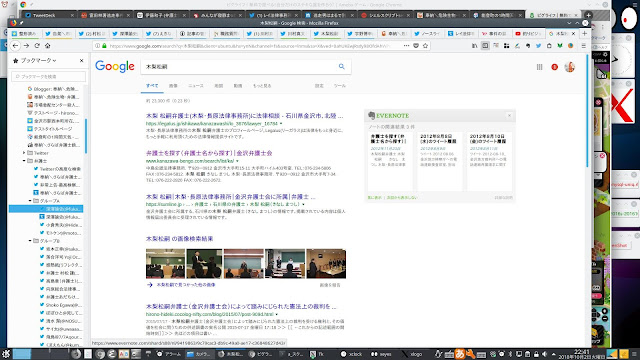The width and height of the screenshot is (640, 360).
Task: Switch to the 地図 results tab
Action: [x=219, y=86]
